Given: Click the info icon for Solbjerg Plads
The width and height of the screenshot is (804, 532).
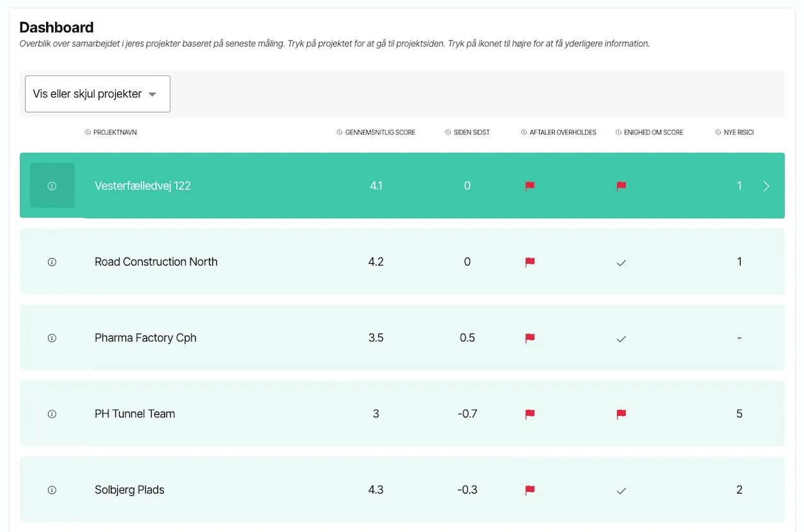Looking at the screenshot, I should (x=52, y=490).
